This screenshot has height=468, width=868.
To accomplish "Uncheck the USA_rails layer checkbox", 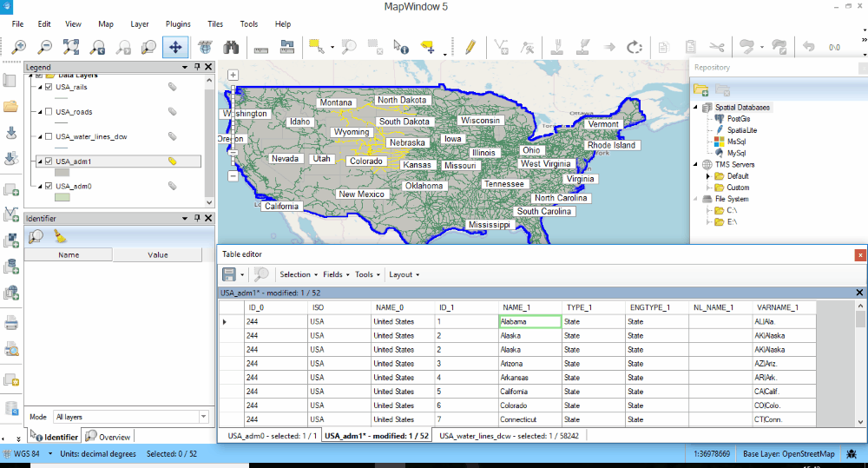I will click(x=49, y=87).
